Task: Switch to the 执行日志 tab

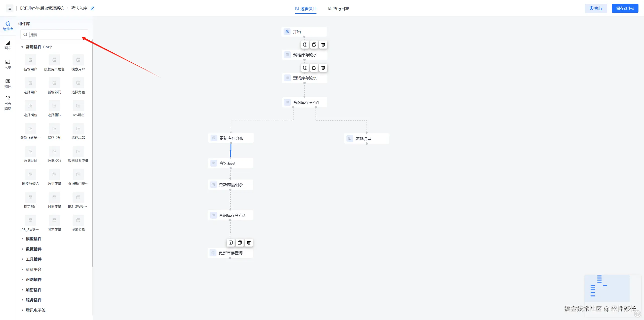Action: 339,9
